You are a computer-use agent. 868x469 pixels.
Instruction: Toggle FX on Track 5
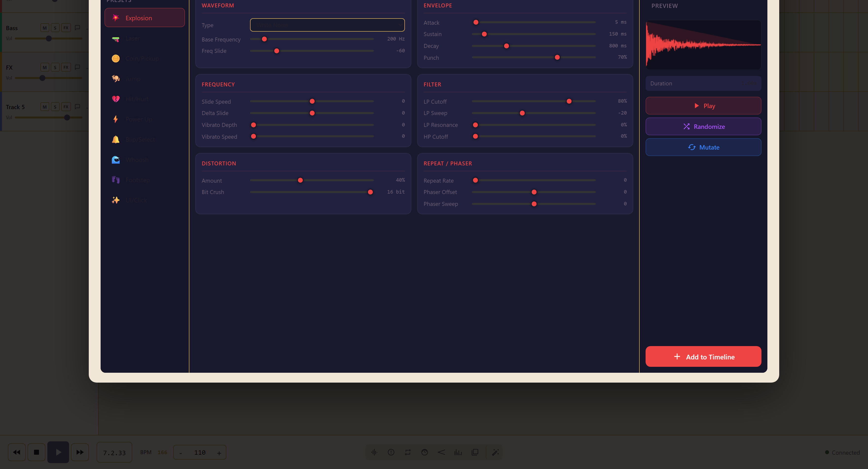[66, 107]
